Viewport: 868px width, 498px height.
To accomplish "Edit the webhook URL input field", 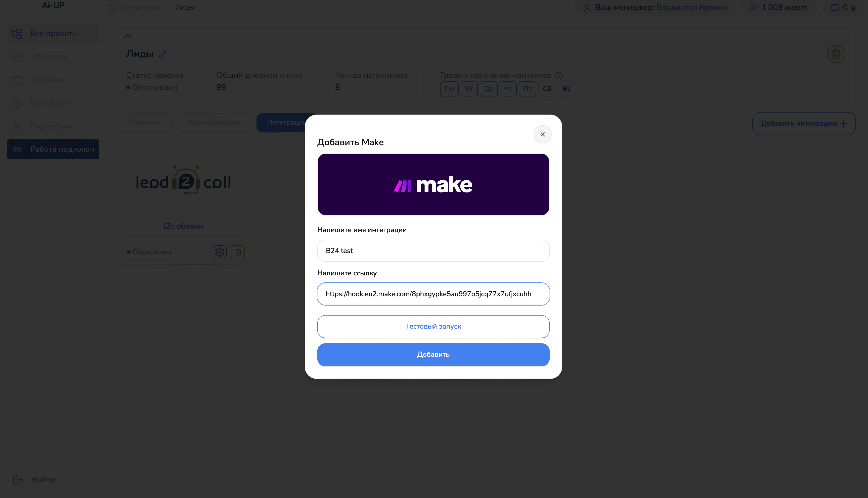I will tap(433, 294).
